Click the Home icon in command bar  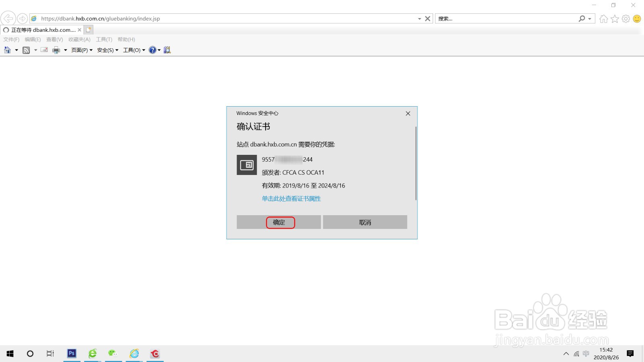[7, 50]
